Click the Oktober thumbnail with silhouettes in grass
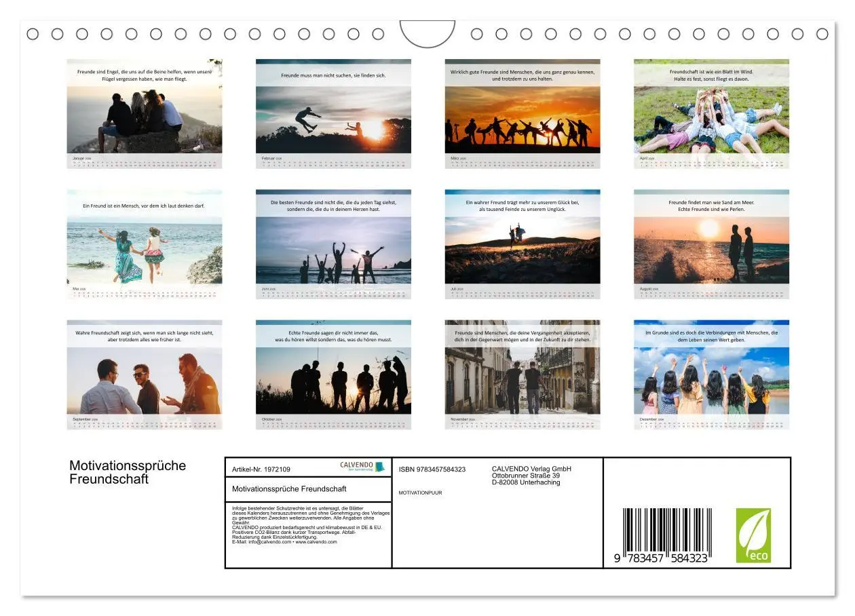The height and width of the screenshot is (616, 855). [333, 374]
